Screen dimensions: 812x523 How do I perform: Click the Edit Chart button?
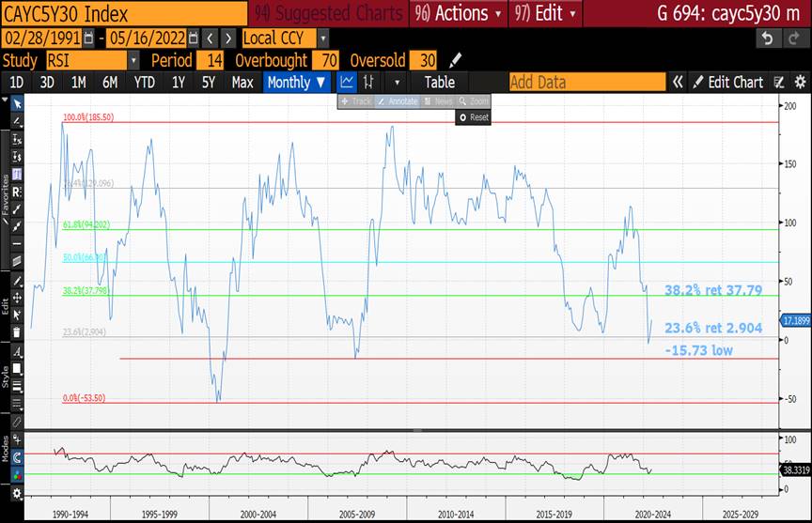point(728,83)
